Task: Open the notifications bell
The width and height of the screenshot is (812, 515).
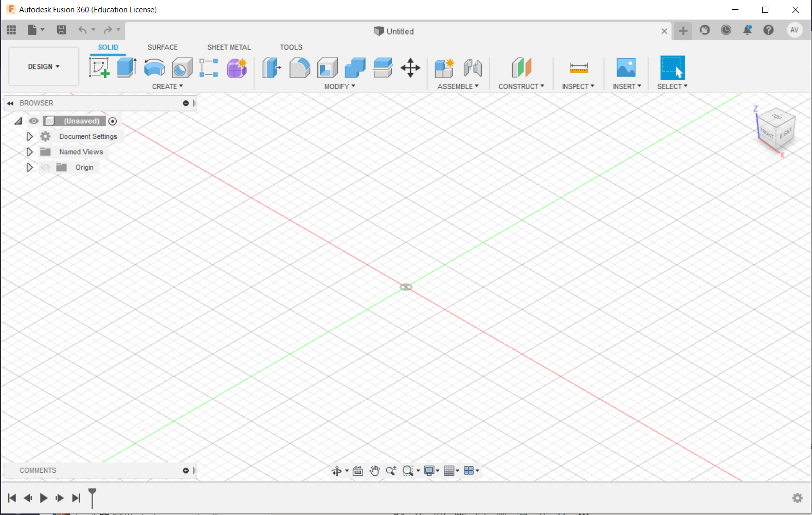Action: point(747,30)
